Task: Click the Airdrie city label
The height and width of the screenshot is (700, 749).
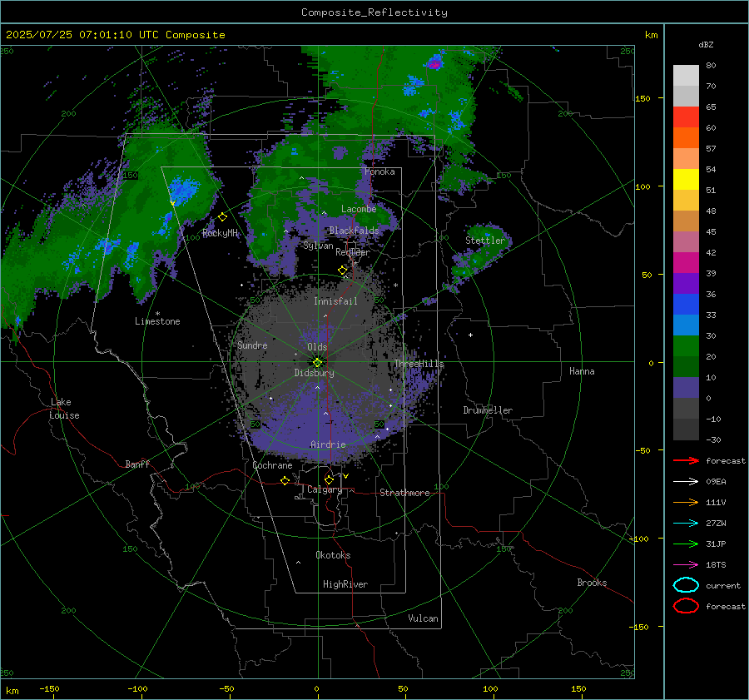Action: pos(328,444)
